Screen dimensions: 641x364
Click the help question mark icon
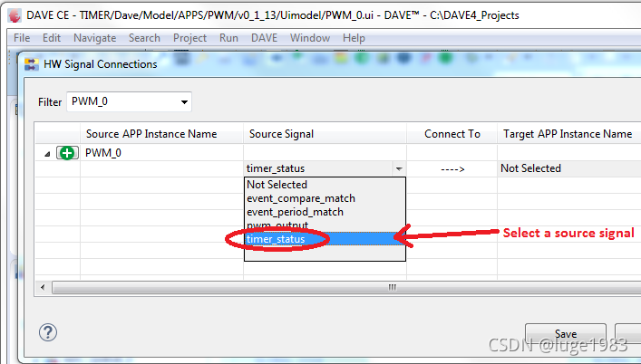tap(48, 332)
